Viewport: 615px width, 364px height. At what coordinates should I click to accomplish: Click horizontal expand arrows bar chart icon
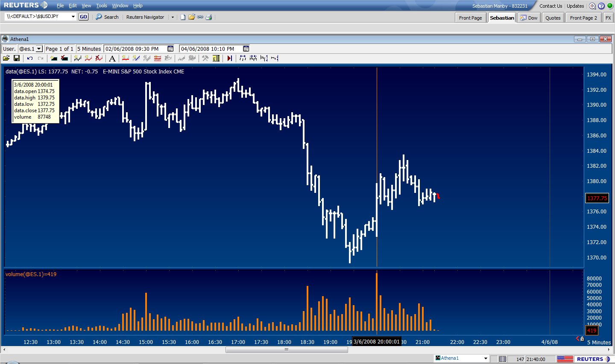(243, 58)
